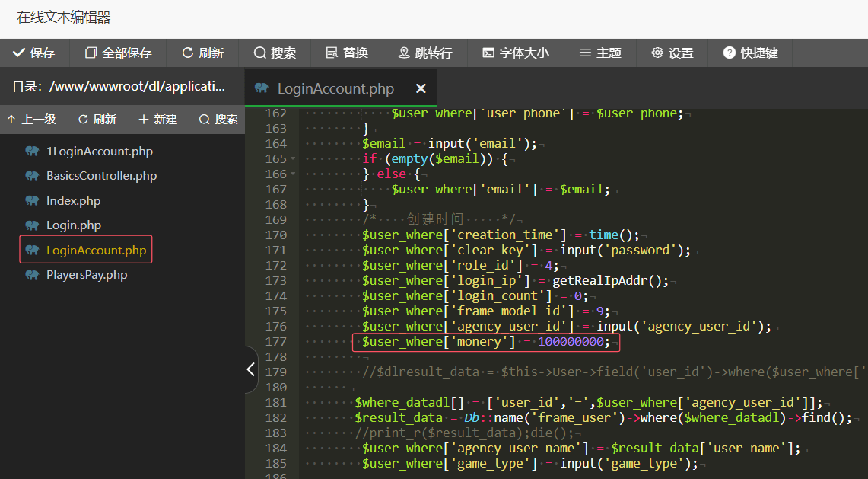
Task: Open editor Settings (设置)
Action: 672,53
